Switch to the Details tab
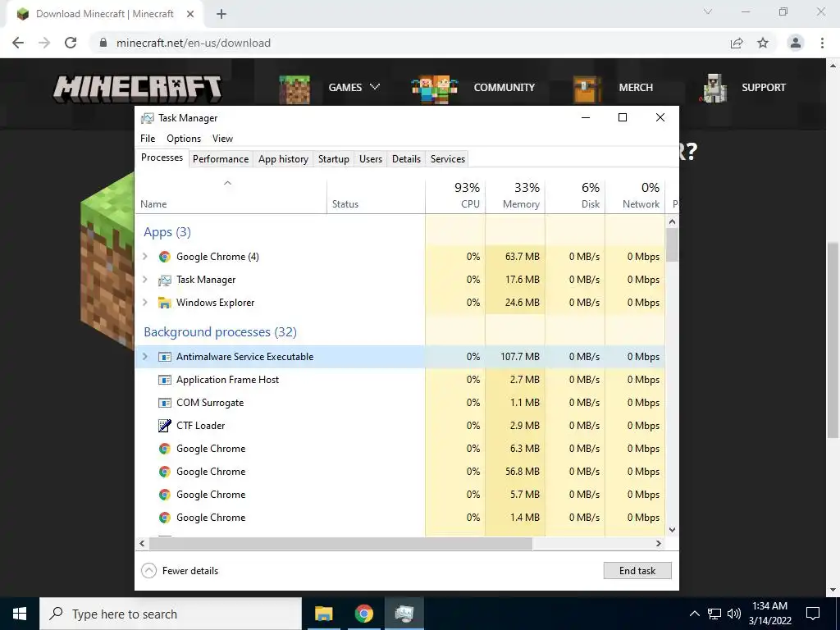The image size is (840, 630). 406,159
